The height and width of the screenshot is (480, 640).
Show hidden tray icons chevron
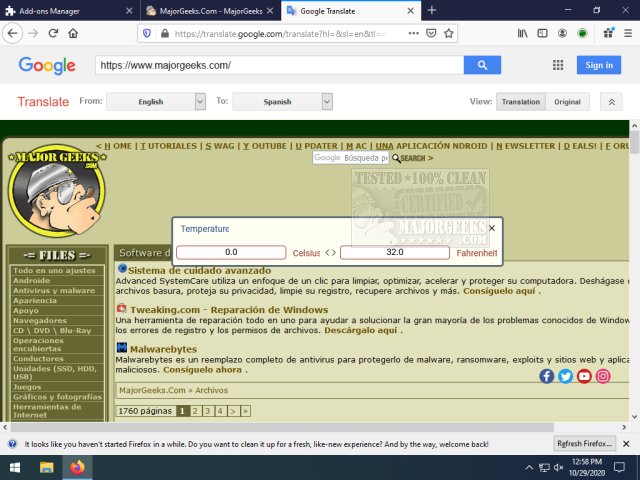(529, 467)
